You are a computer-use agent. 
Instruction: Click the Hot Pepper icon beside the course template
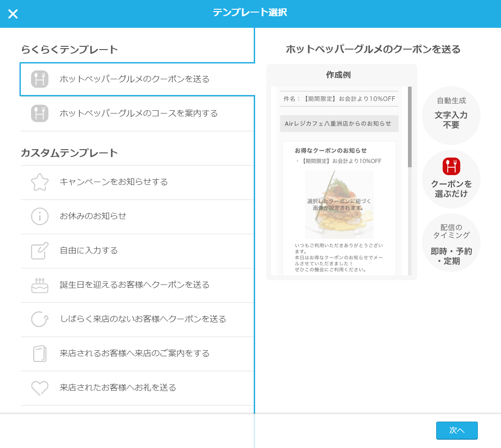coord(39,114)
